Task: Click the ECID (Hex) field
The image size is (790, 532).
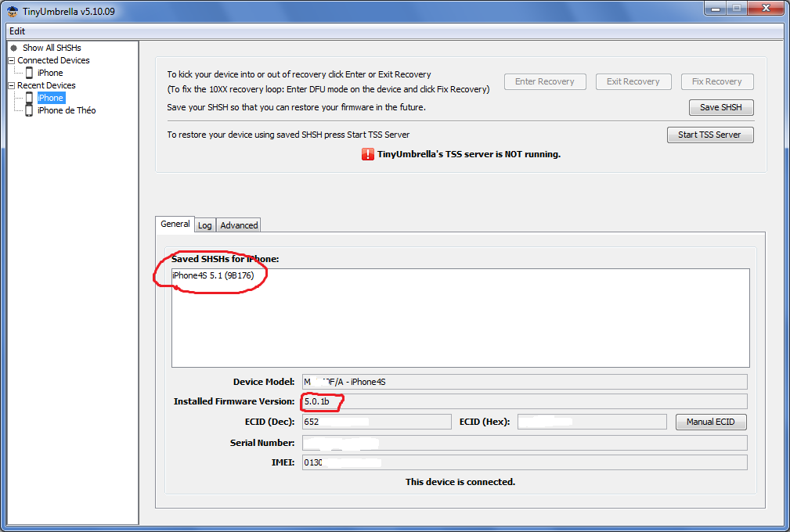Action: point(592,422)
